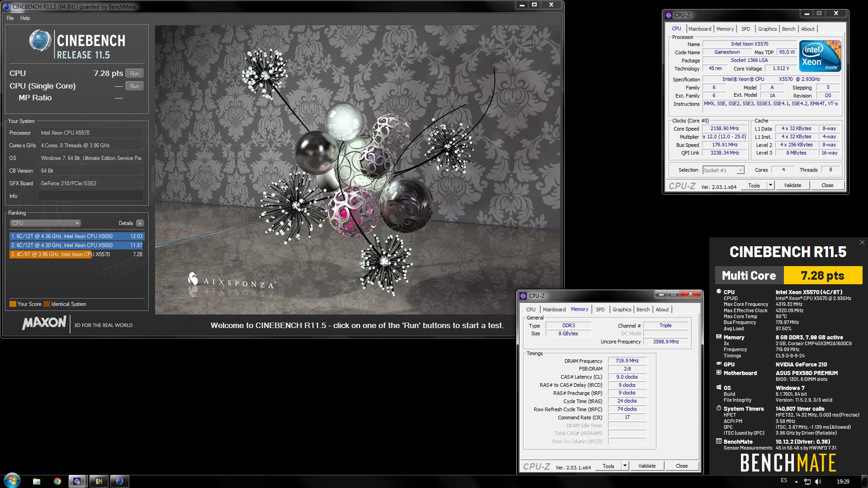
Task: Click Validate in bottom CPU-Z window
Action: pyautogui.click(x=647, y=466)
